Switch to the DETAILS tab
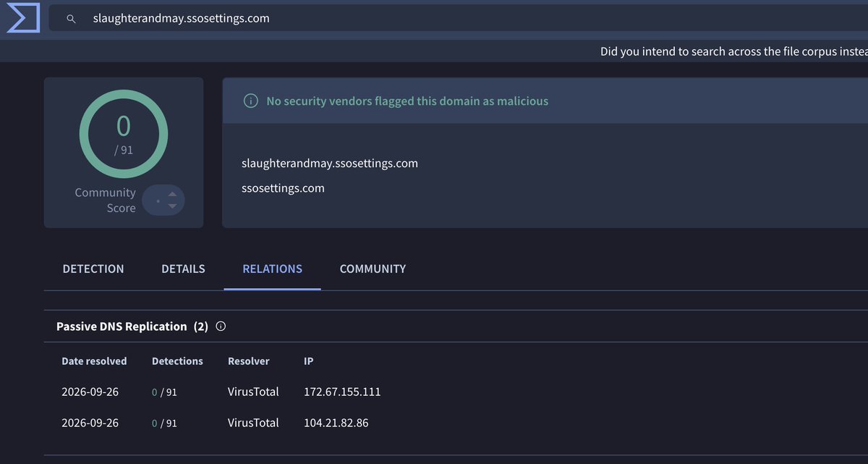 click(183, 269)
